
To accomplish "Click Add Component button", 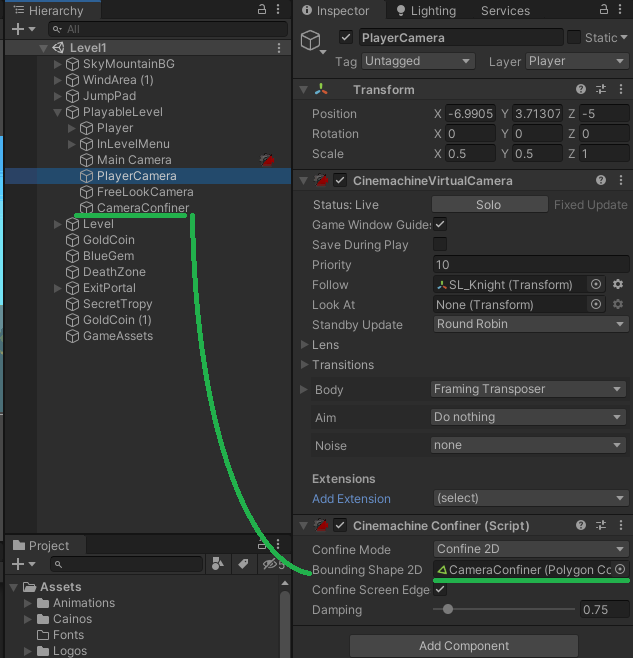I will [464, 645].
